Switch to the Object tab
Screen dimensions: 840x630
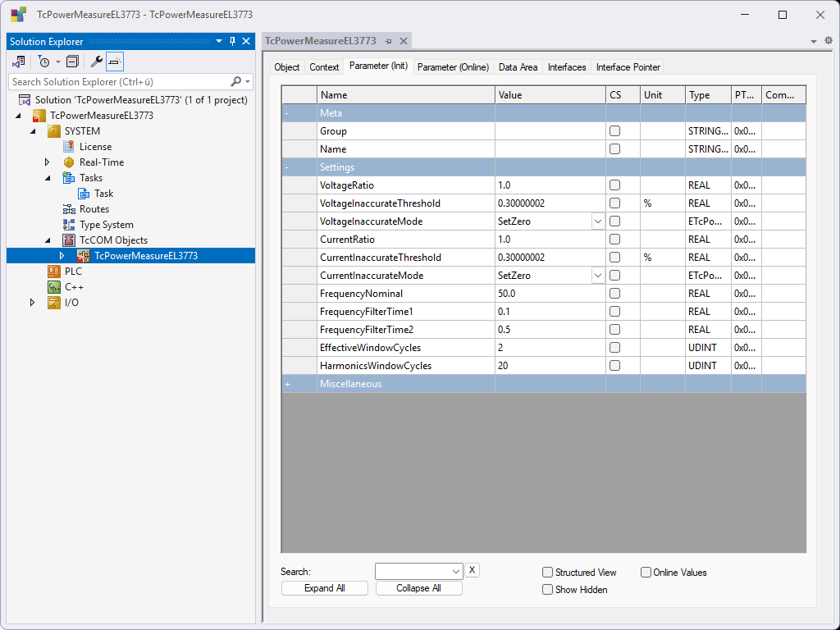tap(286, 67)
